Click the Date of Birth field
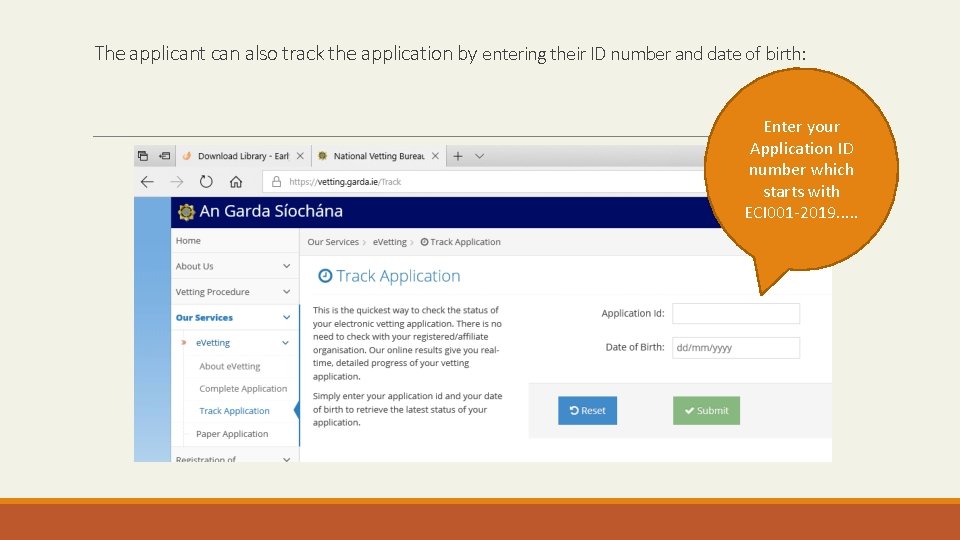Viewport: 960px width, 540px height. click(x=736, y=348)
